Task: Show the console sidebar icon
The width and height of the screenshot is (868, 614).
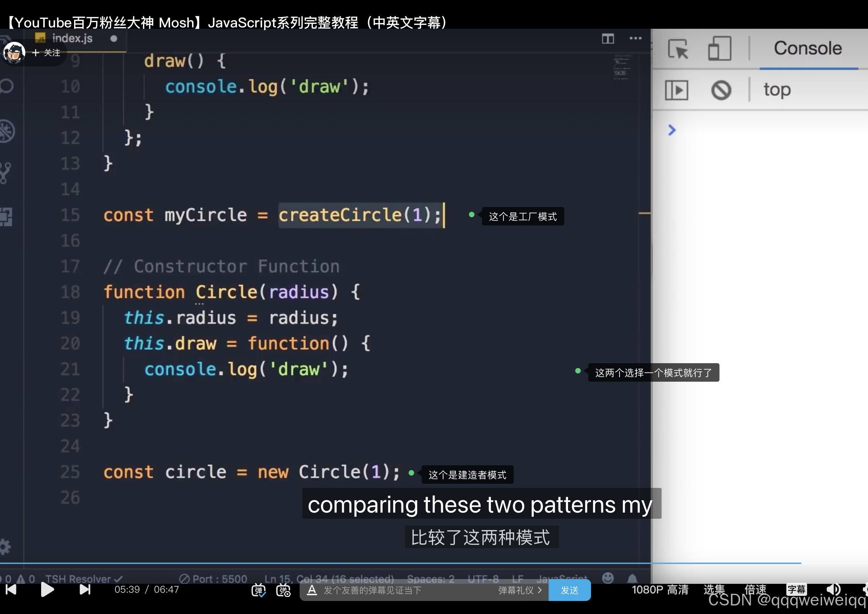Action: [676, 90]
